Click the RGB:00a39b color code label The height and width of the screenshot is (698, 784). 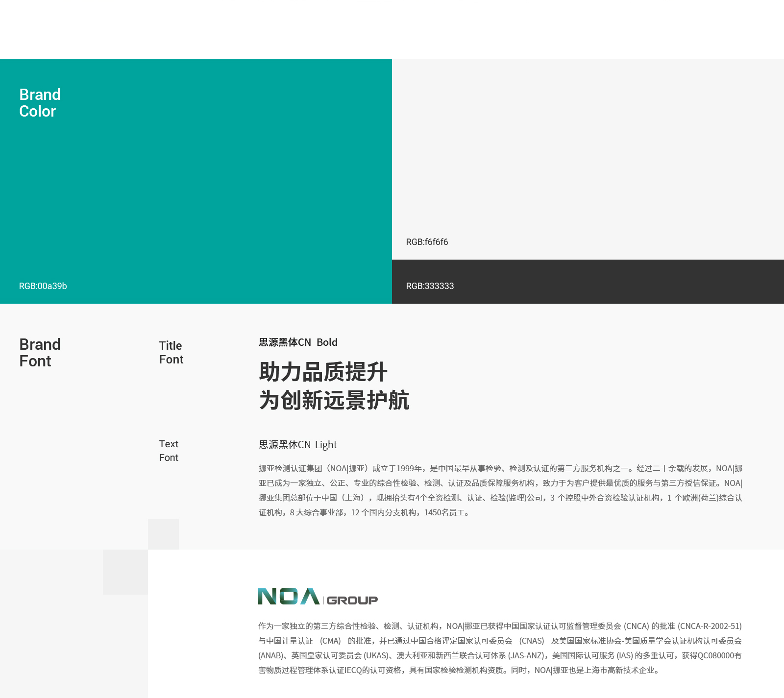pos(43,286)
